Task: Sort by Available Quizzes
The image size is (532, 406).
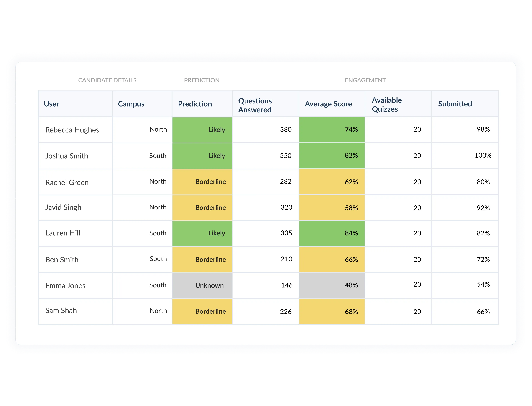Action: click(386, 104)
